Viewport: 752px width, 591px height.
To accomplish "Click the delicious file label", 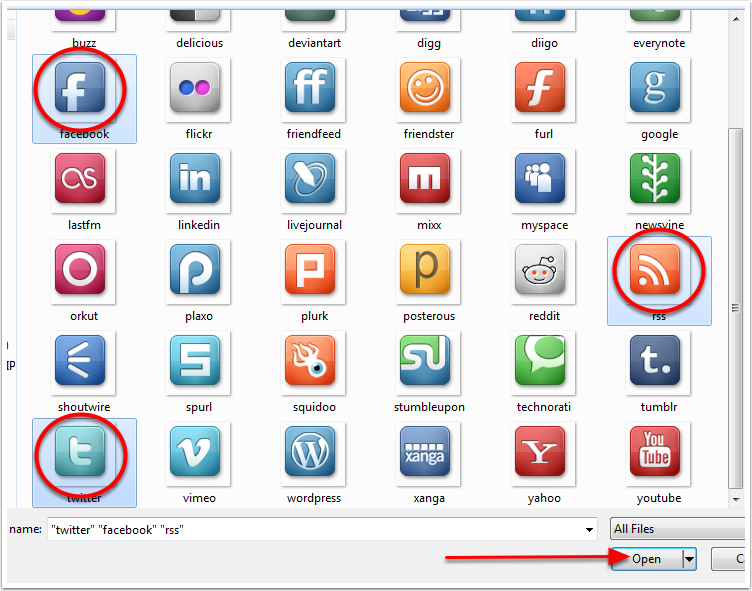I will 200,43.
